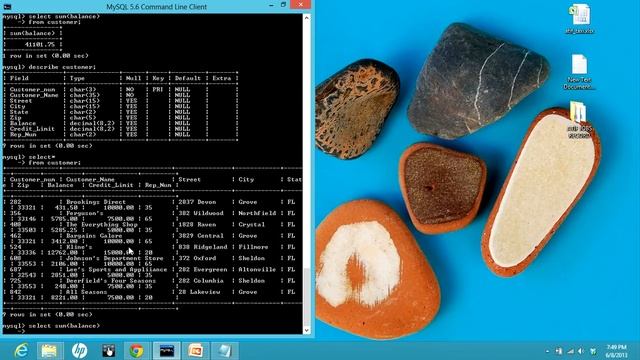Click the 'All Seasons' customer name
640x360 pixels.
[x=86, y=292]
